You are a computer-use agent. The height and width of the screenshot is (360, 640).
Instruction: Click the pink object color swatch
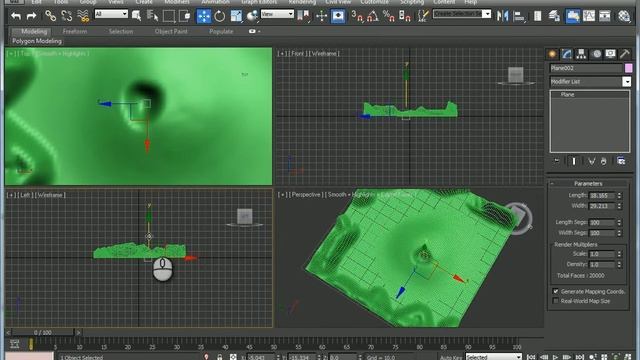(x=629, y=68)
